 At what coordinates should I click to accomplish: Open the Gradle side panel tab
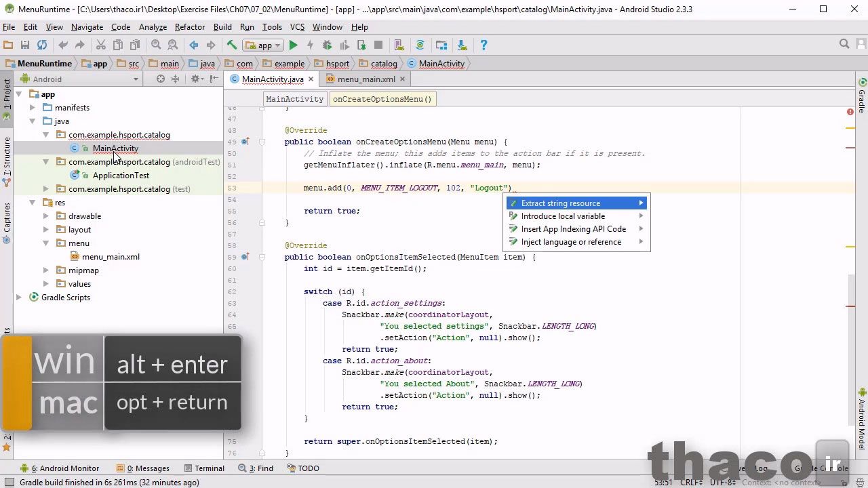click(x=862, y=96)
